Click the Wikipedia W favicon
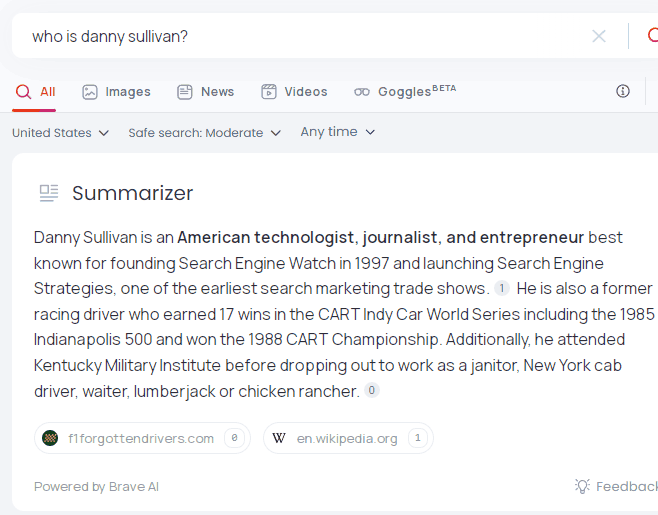This screenshot has width=658, height=515. click(x=279, y=438)
